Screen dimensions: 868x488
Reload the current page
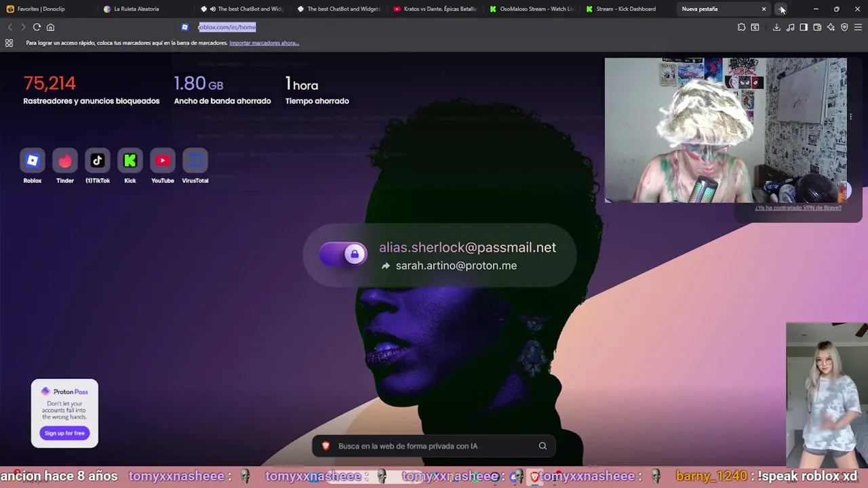[x=37, y=27]
